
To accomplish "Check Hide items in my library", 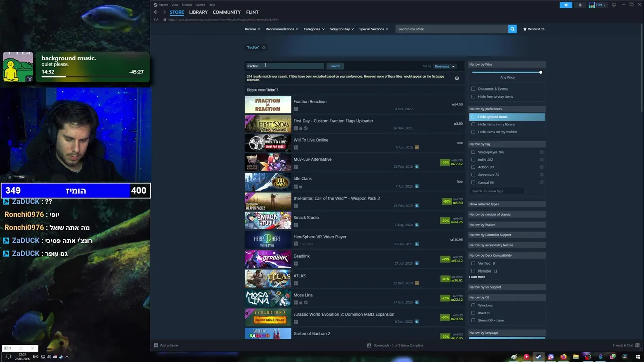I will [473, 124].
